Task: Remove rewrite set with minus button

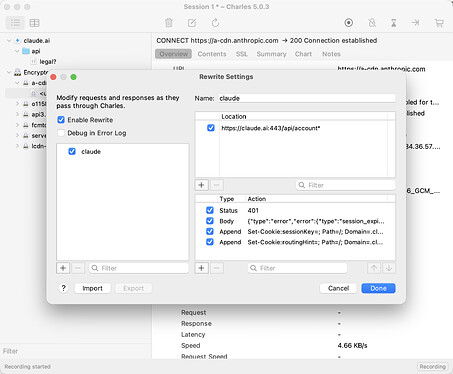Action: (78, 268)
